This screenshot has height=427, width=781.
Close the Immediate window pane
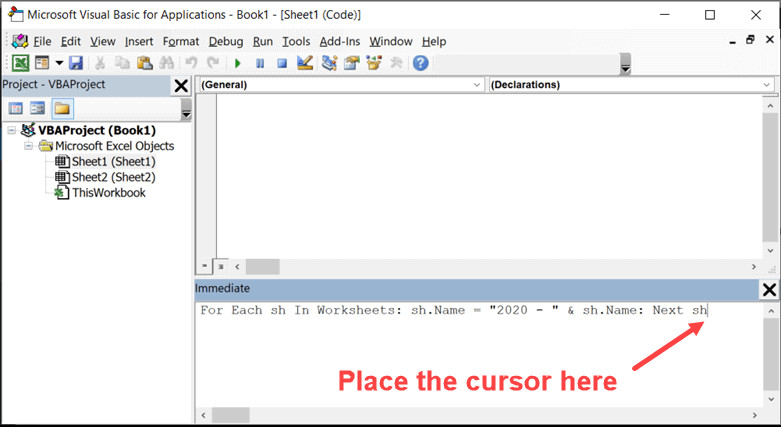[x=769, y=289]
